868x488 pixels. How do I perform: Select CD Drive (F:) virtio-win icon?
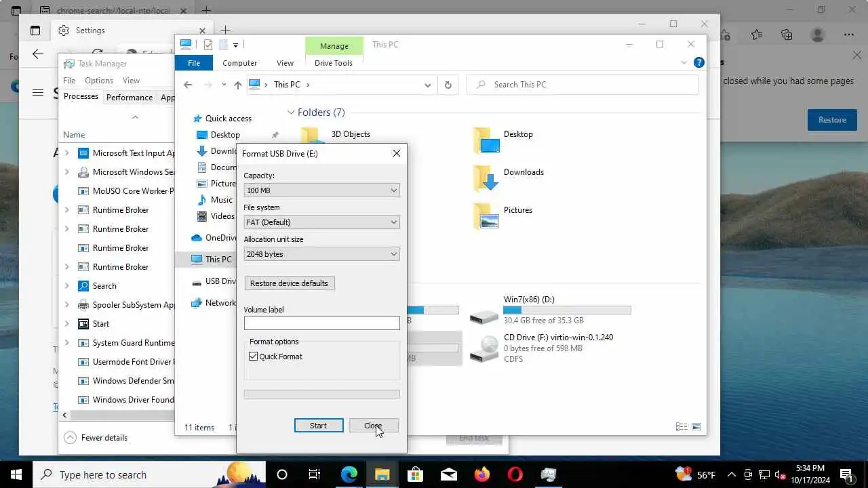coord(485,348)
